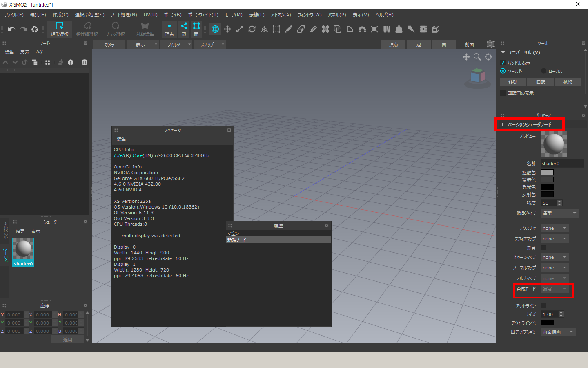The image size is (588, 368).
Task: Toggle the 面 display button above viewport
Action: (x=444, y=45)
